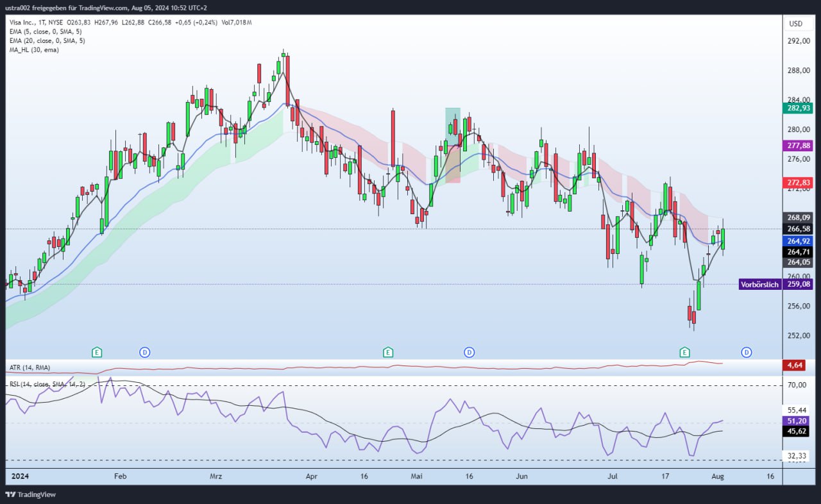Viewport: 821px width, 504px height.
Task: Click the green 282,93 price label
Action: coord(798,108)
